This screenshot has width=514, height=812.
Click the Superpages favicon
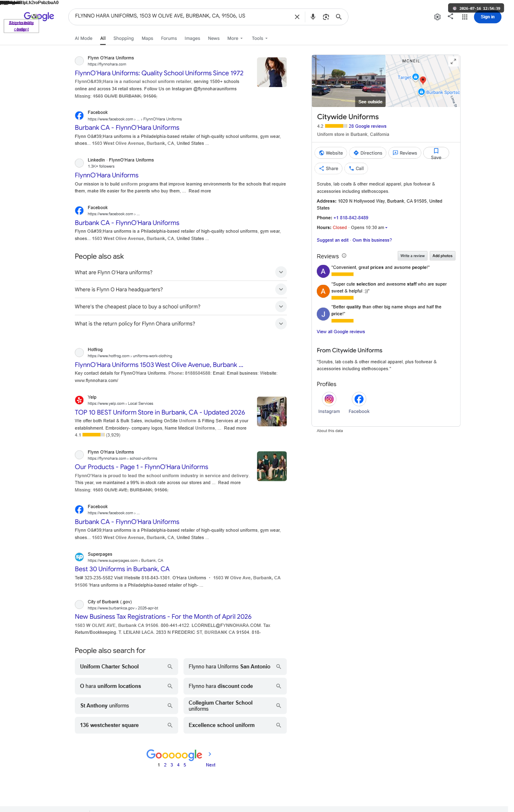coord(79,557)
